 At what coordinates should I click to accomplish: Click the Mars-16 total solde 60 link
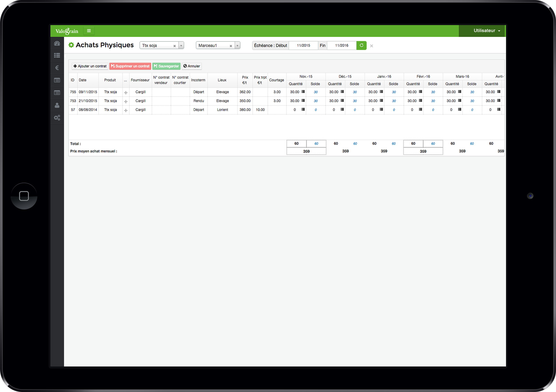[472, 144]
